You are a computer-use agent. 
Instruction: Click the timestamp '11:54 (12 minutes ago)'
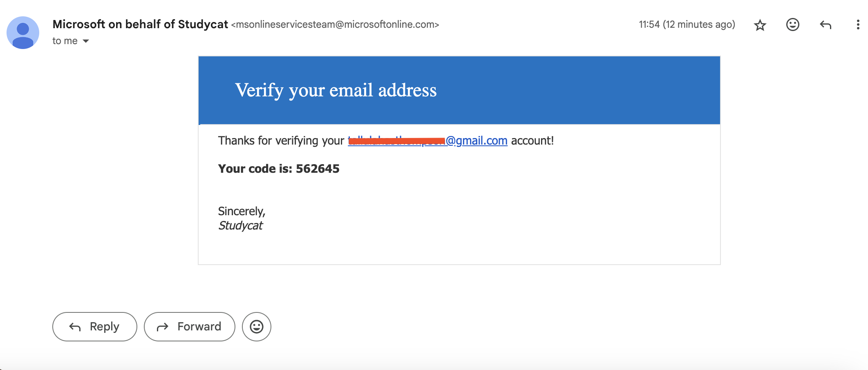coord(687,25)
